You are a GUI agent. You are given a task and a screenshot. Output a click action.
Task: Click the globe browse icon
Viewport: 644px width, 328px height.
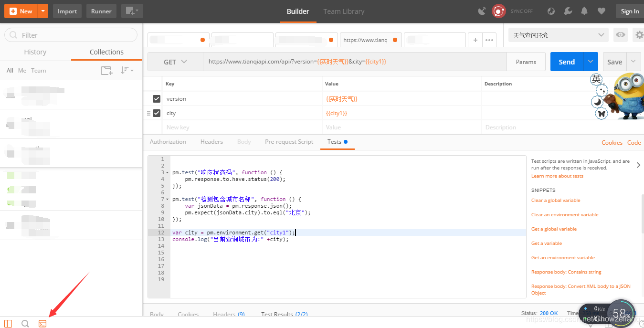point(551,11)
